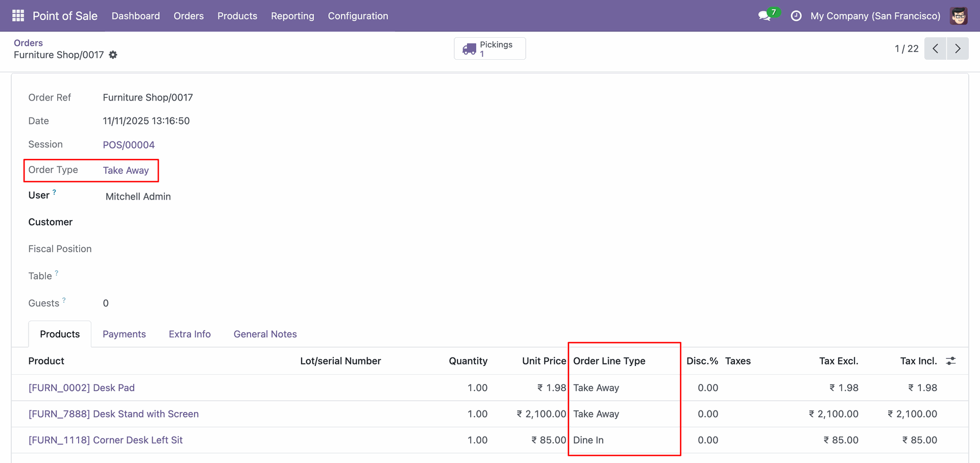Image resolution: width=980 pixels, height=463 pixels.
Task: Open the General Notes tab
Action: [265, 334]
